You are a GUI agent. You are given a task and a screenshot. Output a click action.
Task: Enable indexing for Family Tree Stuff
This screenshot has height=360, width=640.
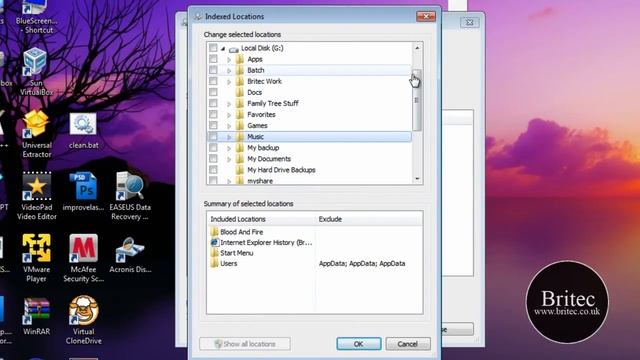pos(213,103)
